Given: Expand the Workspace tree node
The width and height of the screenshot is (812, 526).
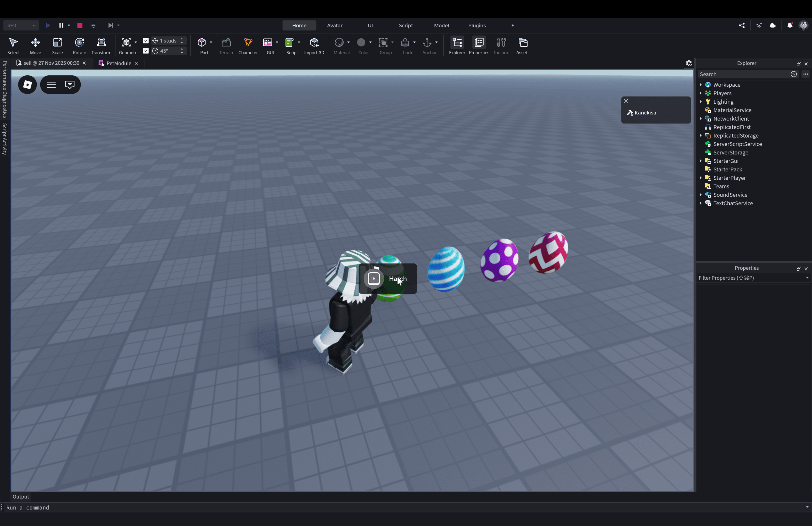Looking at the screenshot, I should (x=701, y=85).
